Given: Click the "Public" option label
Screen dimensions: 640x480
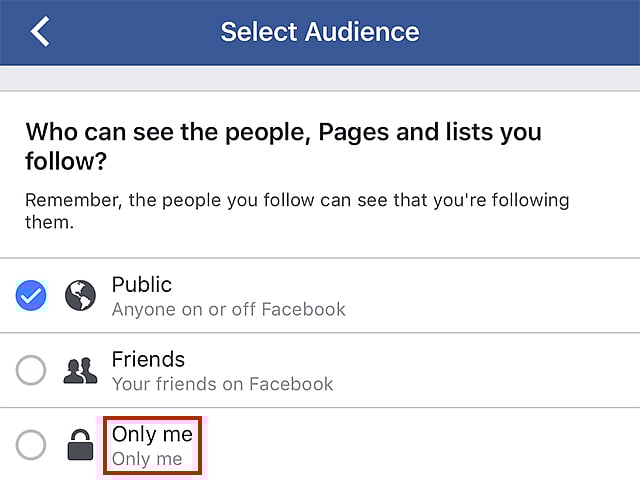Looking at the screenshot, I should point(142,285).
